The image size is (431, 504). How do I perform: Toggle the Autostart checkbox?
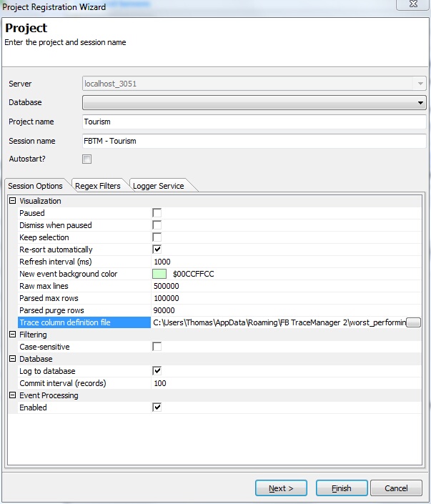point(86,159)
